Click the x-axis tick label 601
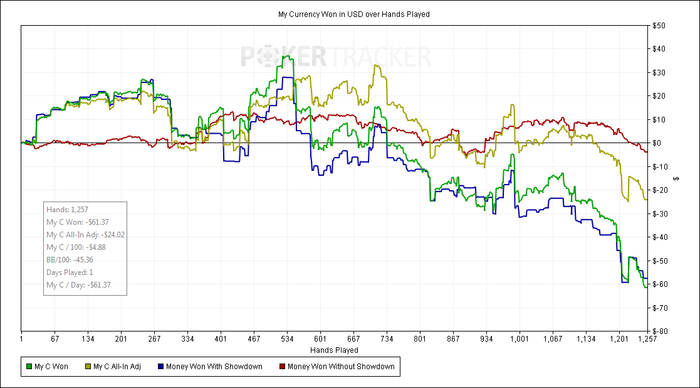Image resolution: width=700 pixels, height=388 pixels. [320, 339]
